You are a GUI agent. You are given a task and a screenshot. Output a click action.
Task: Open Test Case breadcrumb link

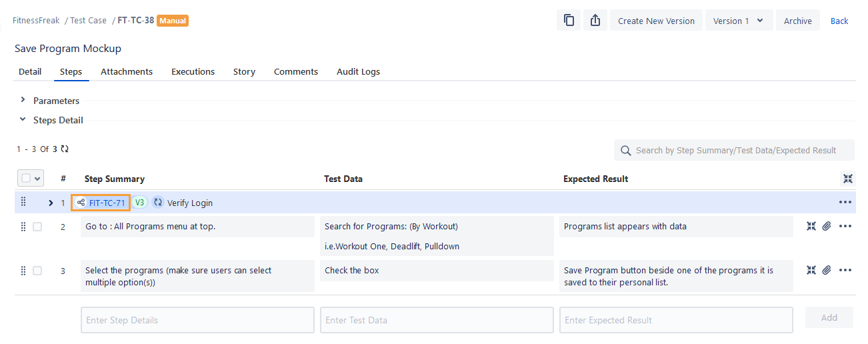[x=88, y=20]
